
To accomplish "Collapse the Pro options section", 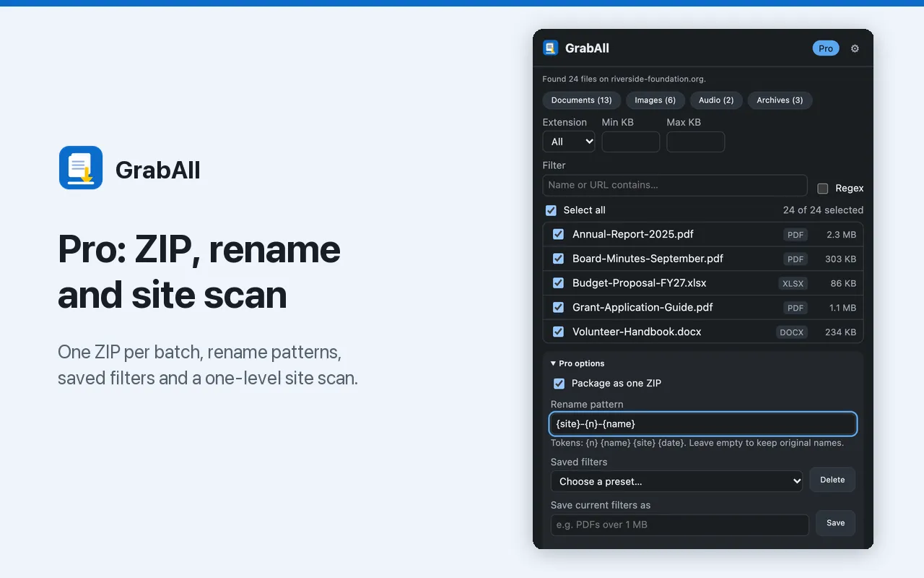I will coord(577,363).
